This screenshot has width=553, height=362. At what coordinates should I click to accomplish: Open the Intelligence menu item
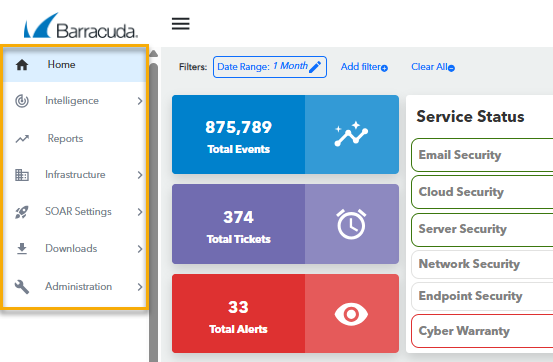[74, 101]
